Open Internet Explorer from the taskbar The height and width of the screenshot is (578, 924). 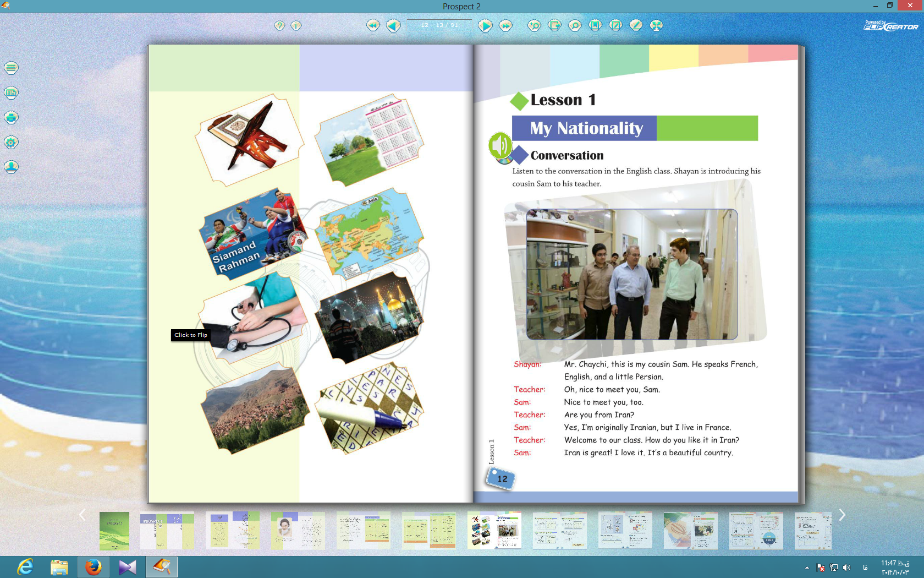click(x=25, y=566)
